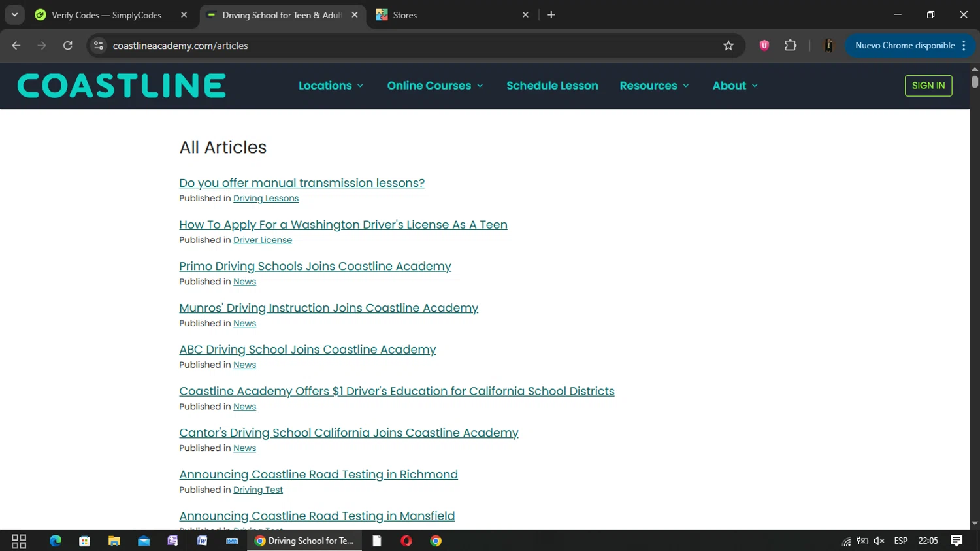Open File Explorer from taskbar

114,541
